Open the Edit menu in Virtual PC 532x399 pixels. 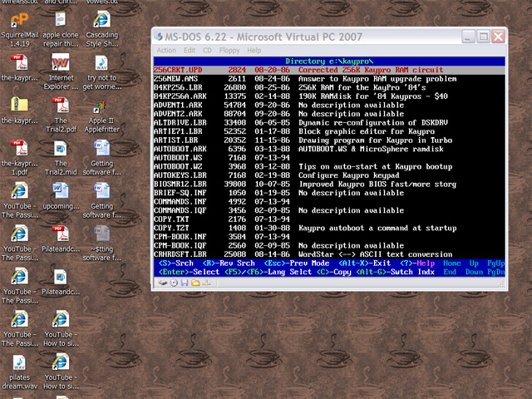[x=190, y=50]
